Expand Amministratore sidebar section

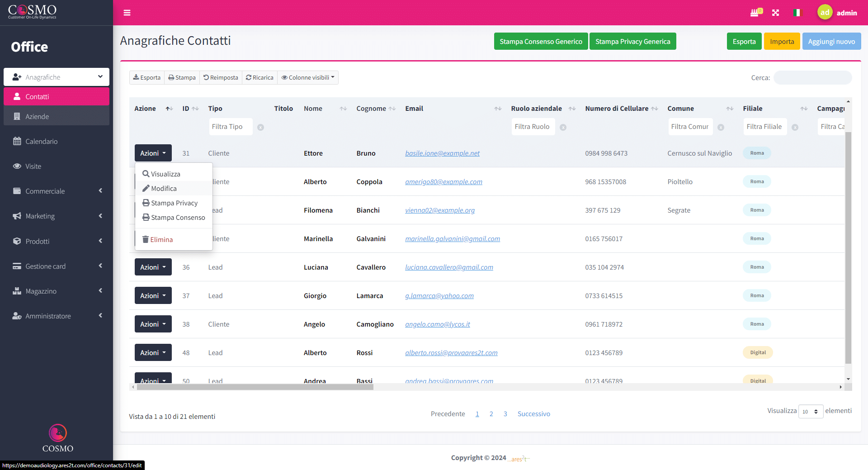(57, 316)
